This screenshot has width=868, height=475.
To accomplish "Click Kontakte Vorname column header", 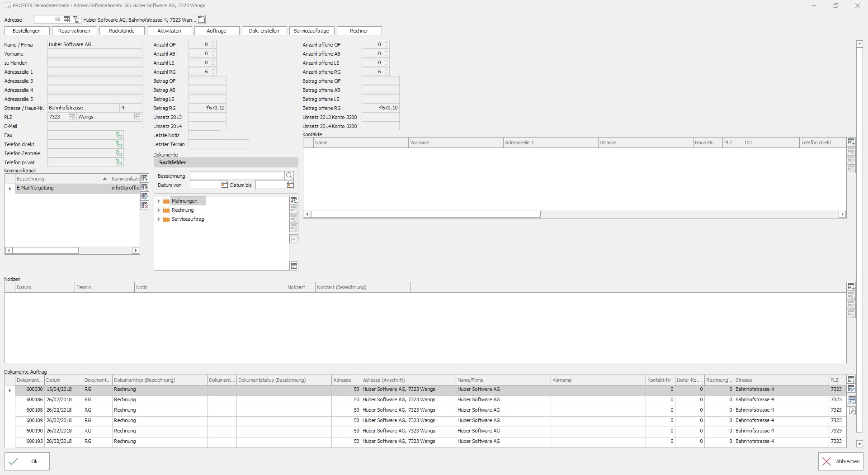I will (456, 142).
